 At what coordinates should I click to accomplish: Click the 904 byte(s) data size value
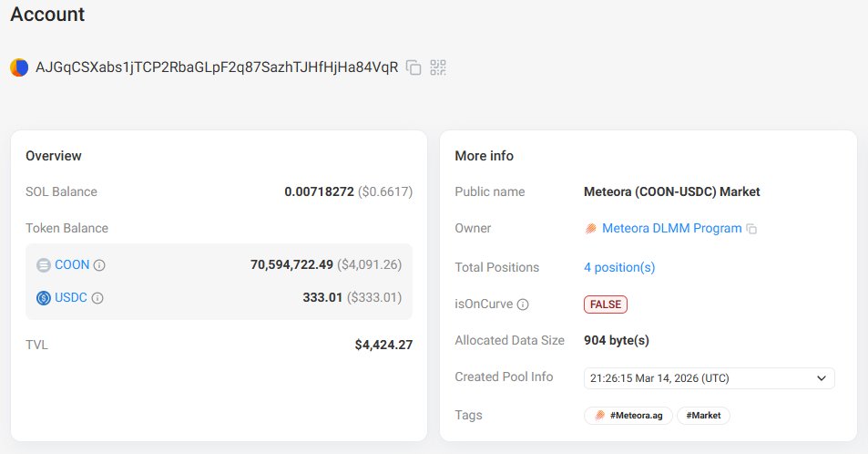point(617,340)
